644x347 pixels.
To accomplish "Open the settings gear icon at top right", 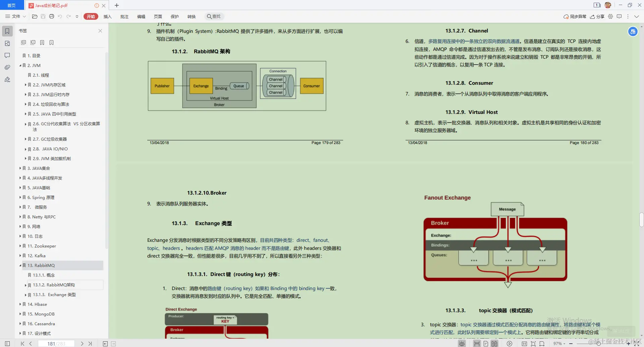I will click(x=610, y=16).
